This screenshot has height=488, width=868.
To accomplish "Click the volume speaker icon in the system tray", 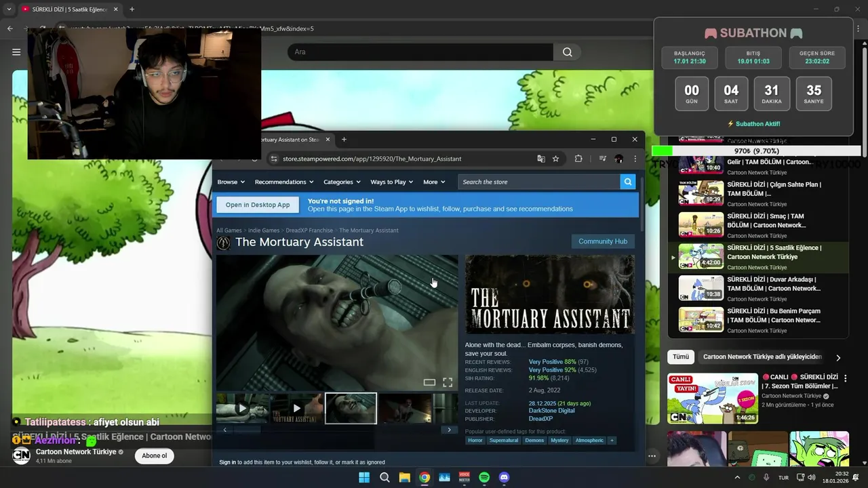I will pos(812,477).
